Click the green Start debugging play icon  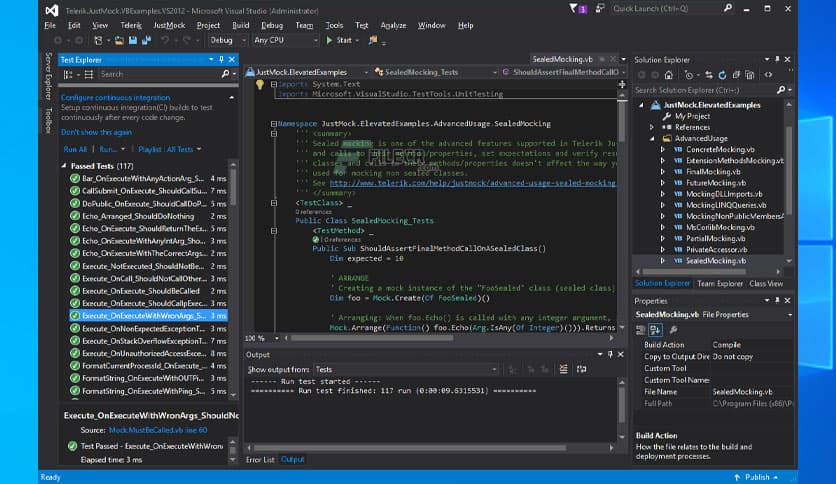pos(330,40)
